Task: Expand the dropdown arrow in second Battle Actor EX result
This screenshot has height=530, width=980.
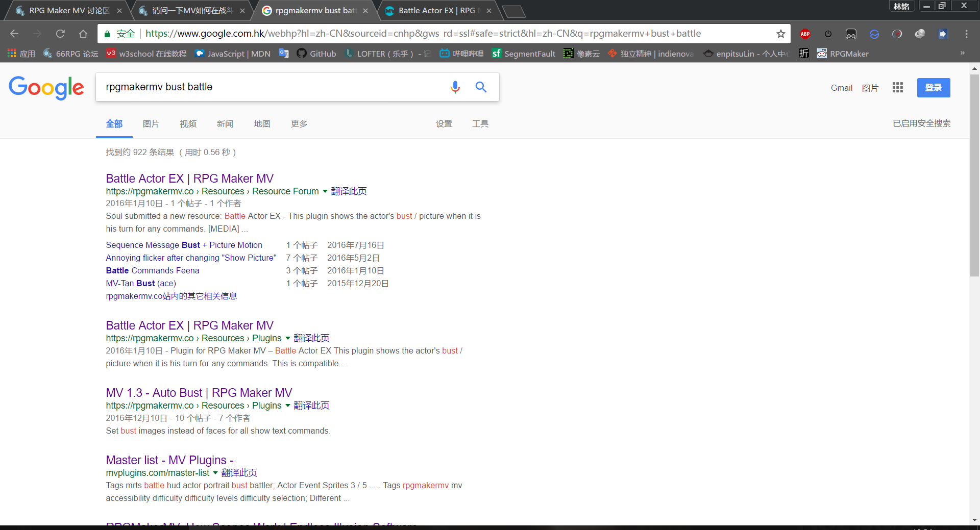Action: [x=287, y=338]
